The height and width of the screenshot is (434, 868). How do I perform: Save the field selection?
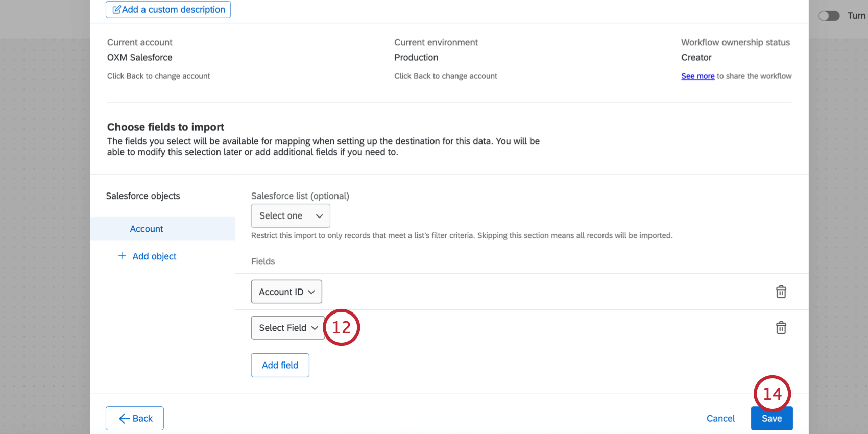pyautogui.click(x=771, y=419)
